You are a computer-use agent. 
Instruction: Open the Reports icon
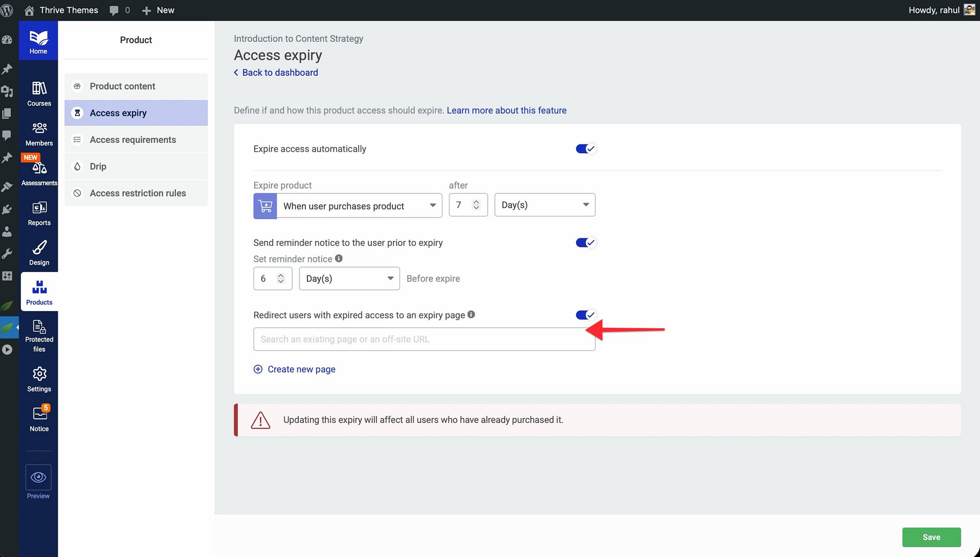pyautogui.click(x=39, y=208)
